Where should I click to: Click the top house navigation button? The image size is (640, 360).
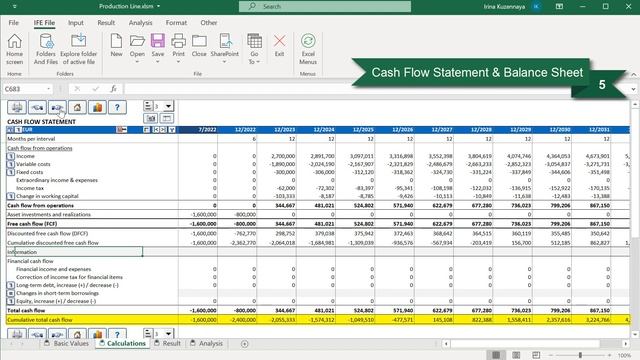click(77, 107)
